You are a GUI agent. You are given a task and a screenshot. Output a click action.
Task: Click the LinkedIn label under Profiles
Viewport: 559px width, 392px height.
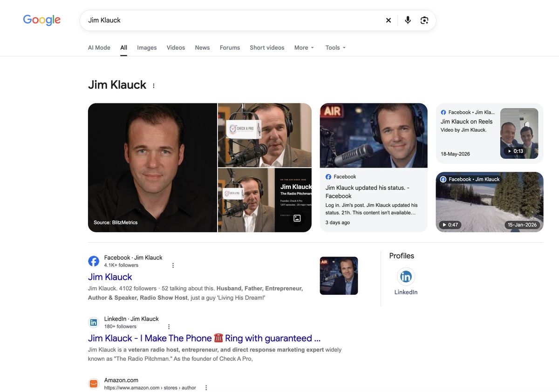click(406, 292)
